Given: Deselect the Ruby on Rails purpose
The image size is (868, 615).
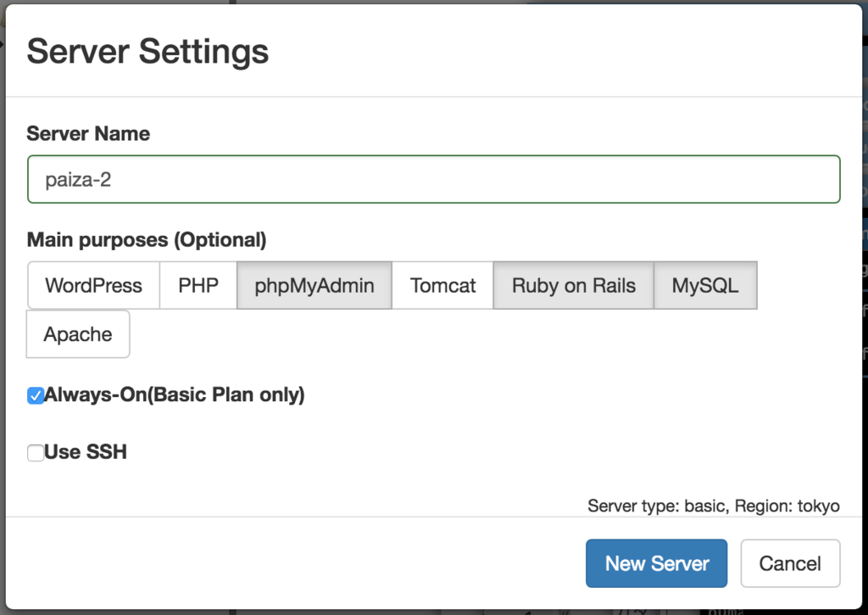Looking at the screenshot, I should 574,286.
